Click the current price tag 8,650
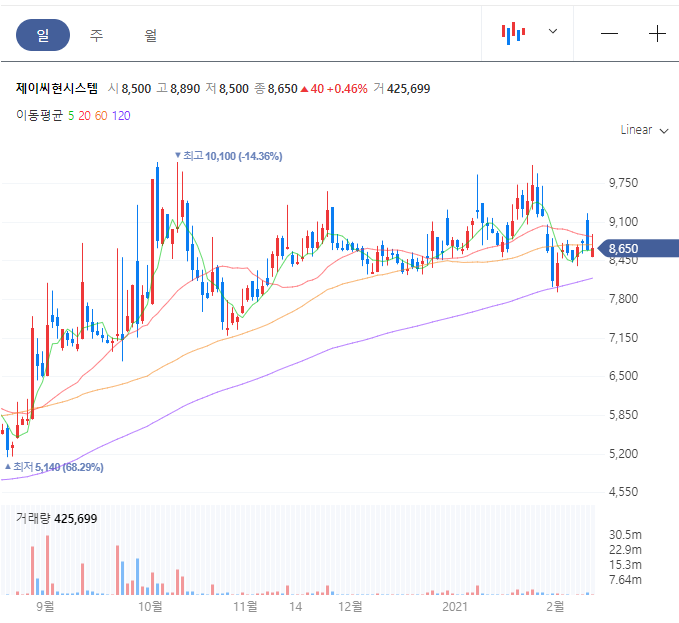 pyautogui.click(x=637, y=249)
